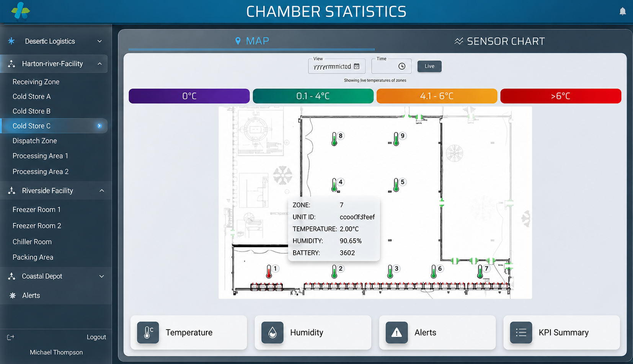This screenshot has width=633, height=364.
Task: Select thermometer sensor 9 on map
Action: 396,139
